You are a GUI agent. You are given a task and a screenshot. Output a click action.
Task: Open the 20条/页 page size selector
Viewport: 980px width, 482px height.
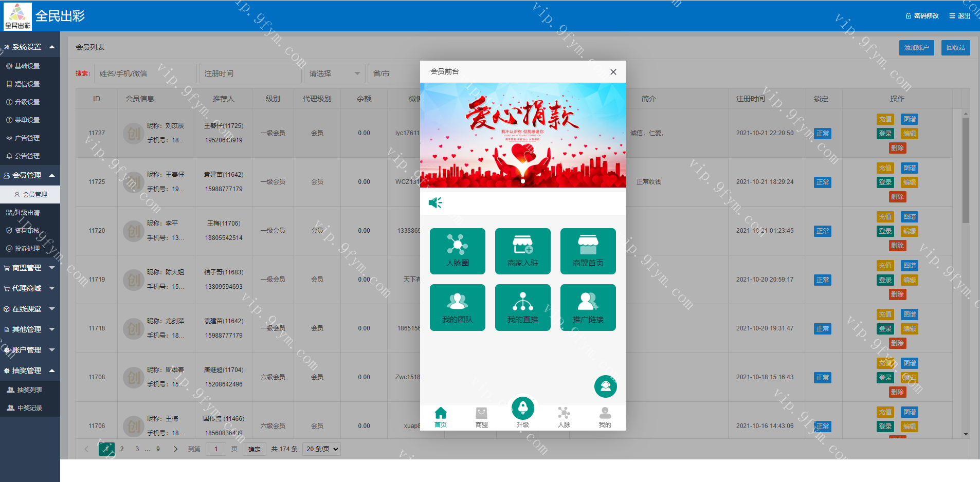321,449
